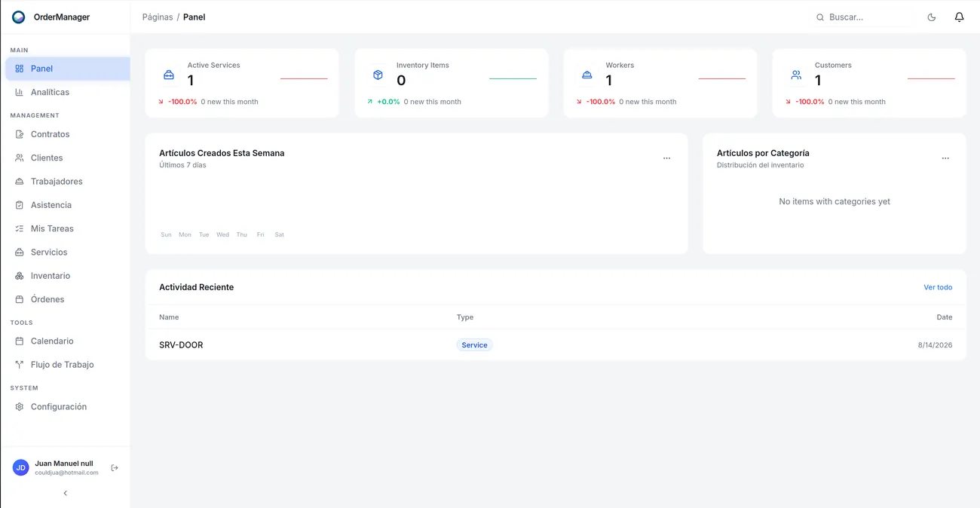Go to the Servicios page

(x=68, y=252)
